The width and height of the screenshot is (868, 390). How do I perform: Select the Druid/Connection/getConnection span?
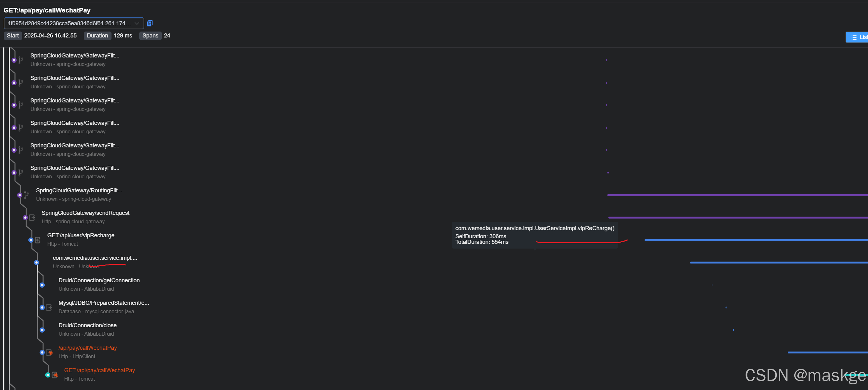pyautogui.click(x=99, y=280)
